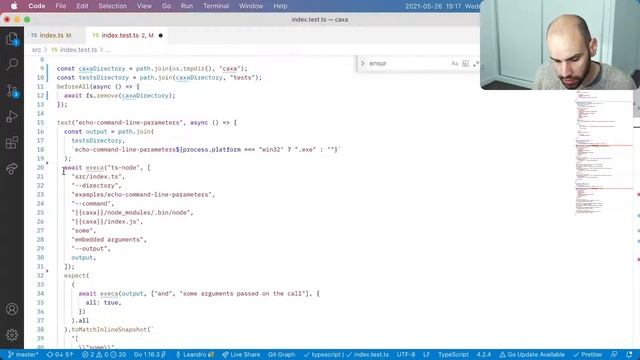
Task: Click the 'execa' call on line 20
Action: coord(95,168)
